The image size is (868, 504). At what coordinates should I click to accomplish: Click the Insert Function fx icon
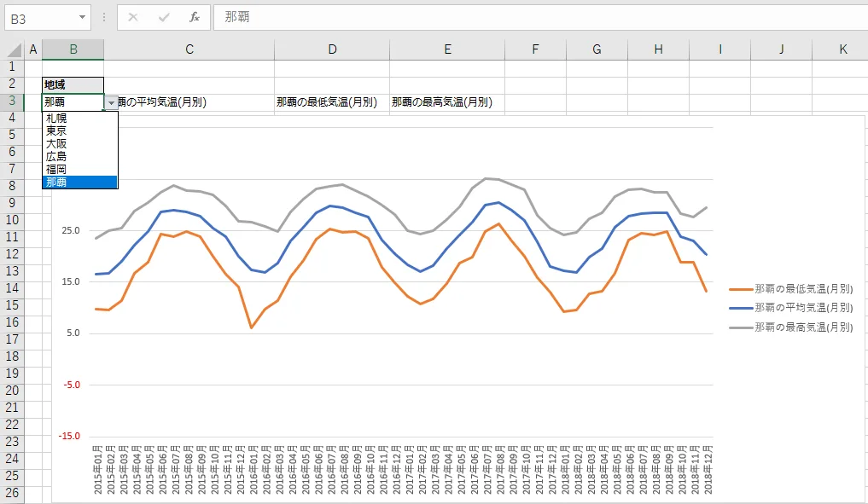click(194, 17)
